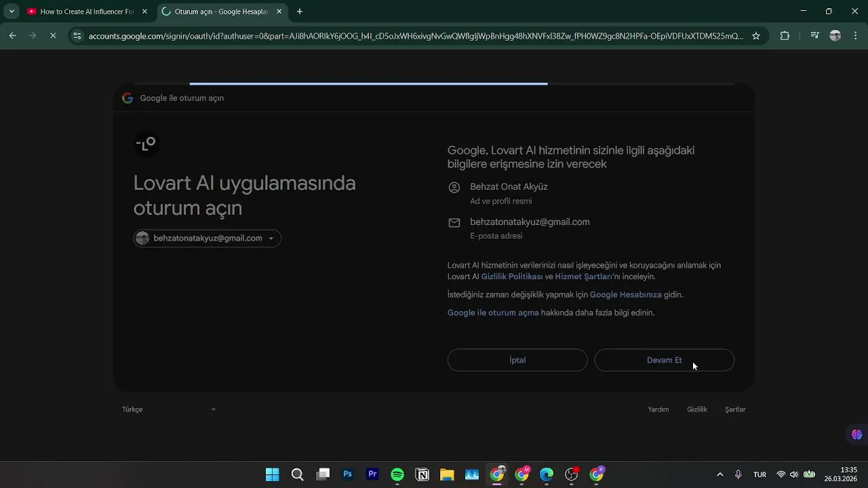Expand the tab search dropdown arrow
Viewport: 868px width, 488px height.
12,12
